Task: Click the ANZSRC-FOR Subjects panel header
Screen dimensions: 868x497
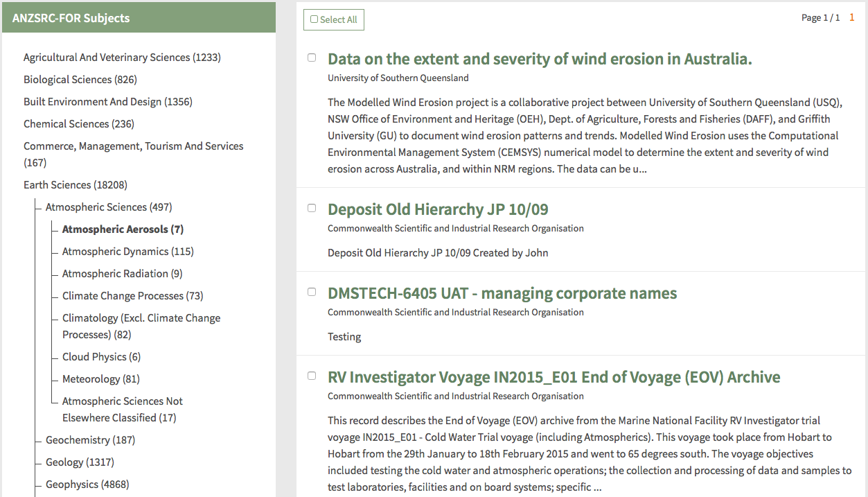Action: pyautogui.click(x=139, y=18)
